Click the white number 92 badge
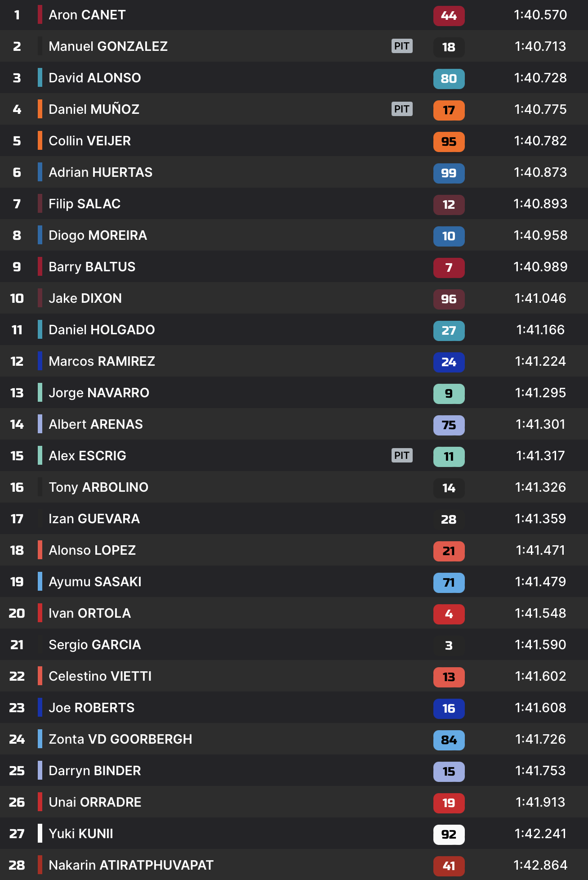The height and width of the screenshot is (880, 588). (449, 835)
